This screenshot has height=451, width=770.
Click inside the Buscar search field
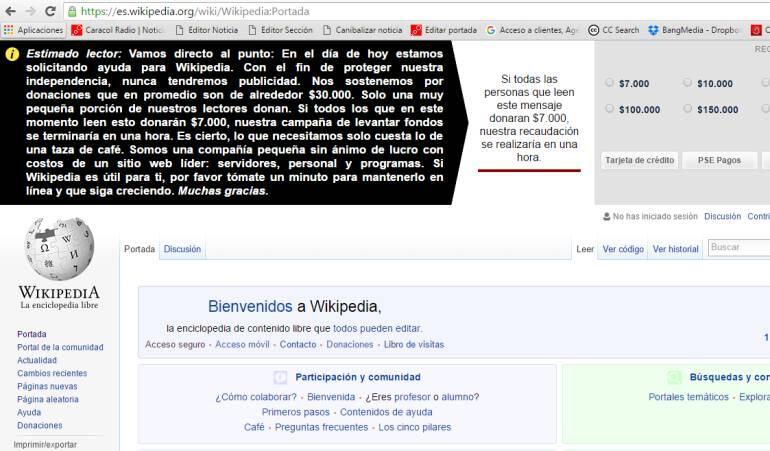[x=738, y=248]
